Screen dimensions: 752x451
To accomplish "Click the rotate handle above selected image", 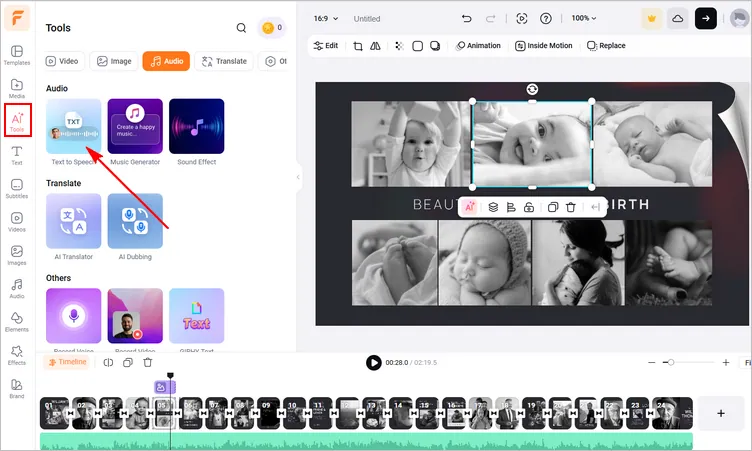I will coord(532,89).
